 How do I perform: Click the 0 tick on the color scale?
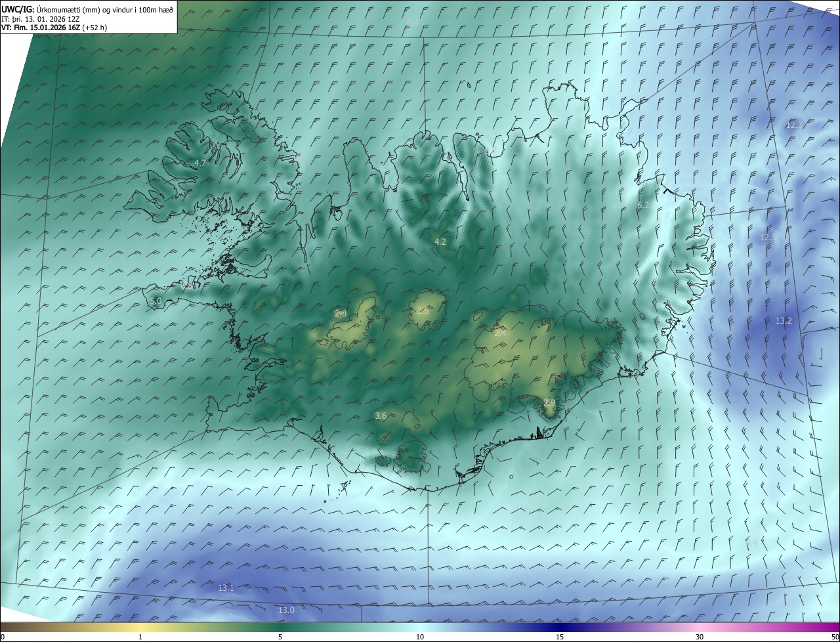(x=3, y=637)
